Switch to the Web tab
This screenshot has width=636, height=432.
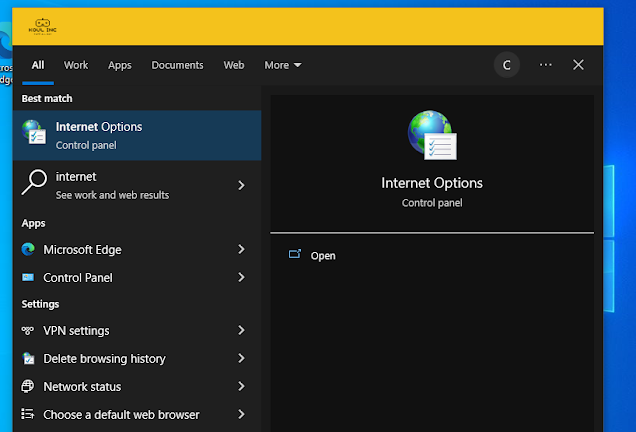click(x=234, y=65)
